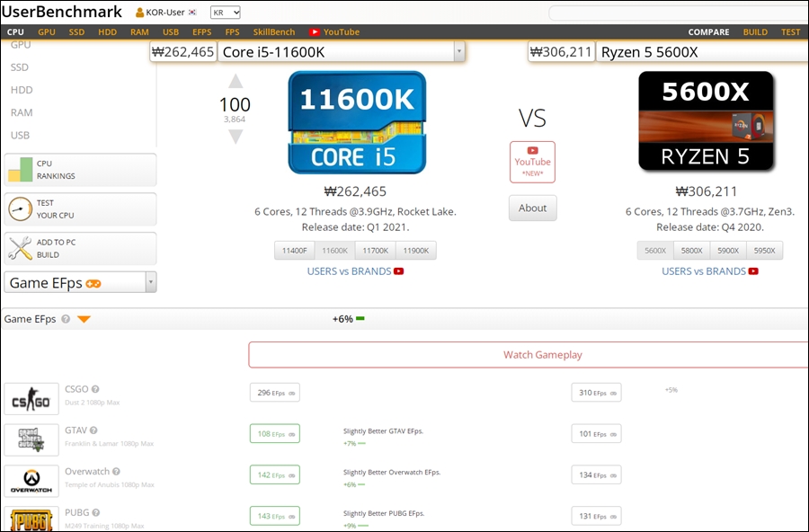This screenshot has width=809, height=532.
Task: Open the SSD tab in navigation bar
Action: click(77, 32)
